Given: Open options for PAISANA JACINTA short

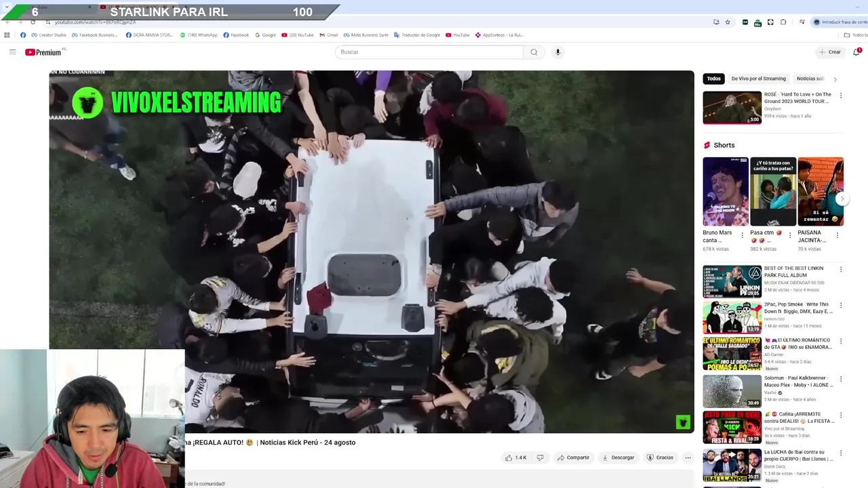Looking at the screenshot, I should click(x=837, y=235).
